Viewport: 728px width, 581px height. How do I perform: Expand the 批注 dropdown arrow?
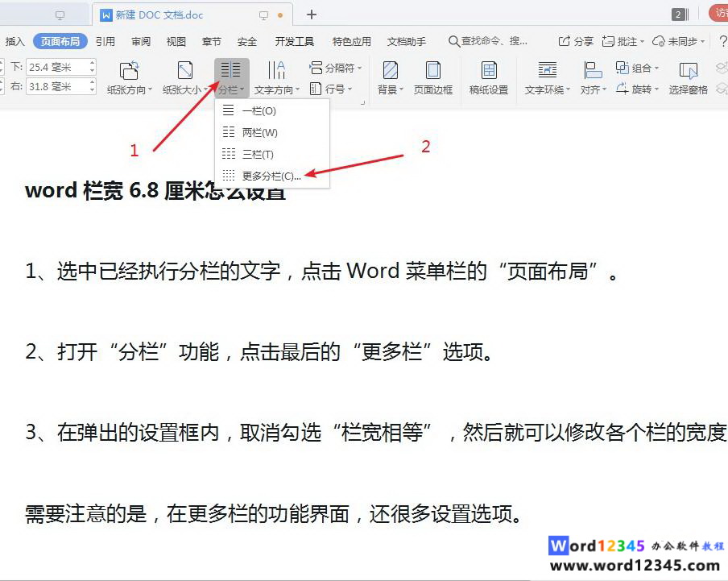click(643, 41)
